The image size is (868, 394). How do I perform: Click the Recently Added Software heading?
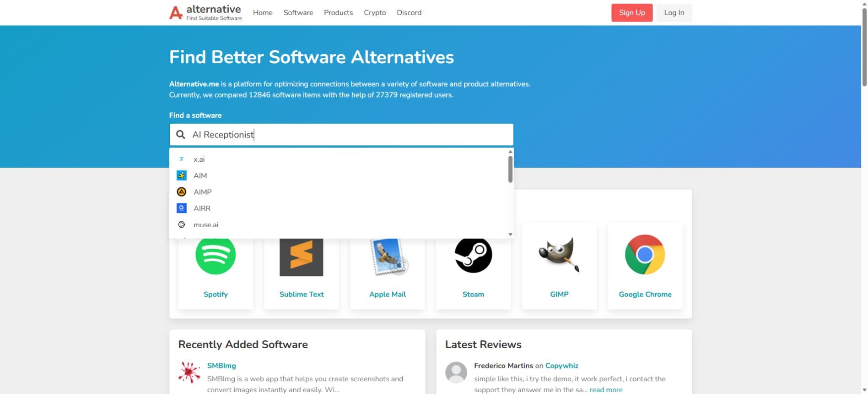(x=243, y=345)
